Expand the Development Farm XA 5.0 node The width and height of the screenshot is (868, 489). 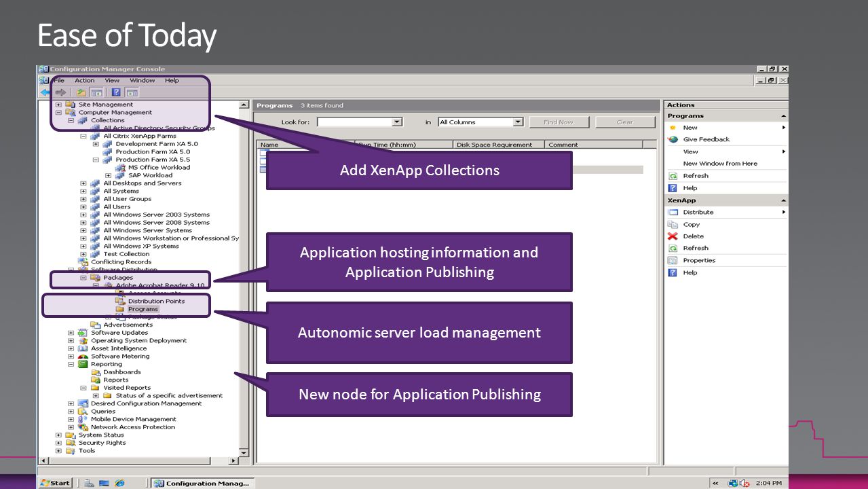(96, 144)
